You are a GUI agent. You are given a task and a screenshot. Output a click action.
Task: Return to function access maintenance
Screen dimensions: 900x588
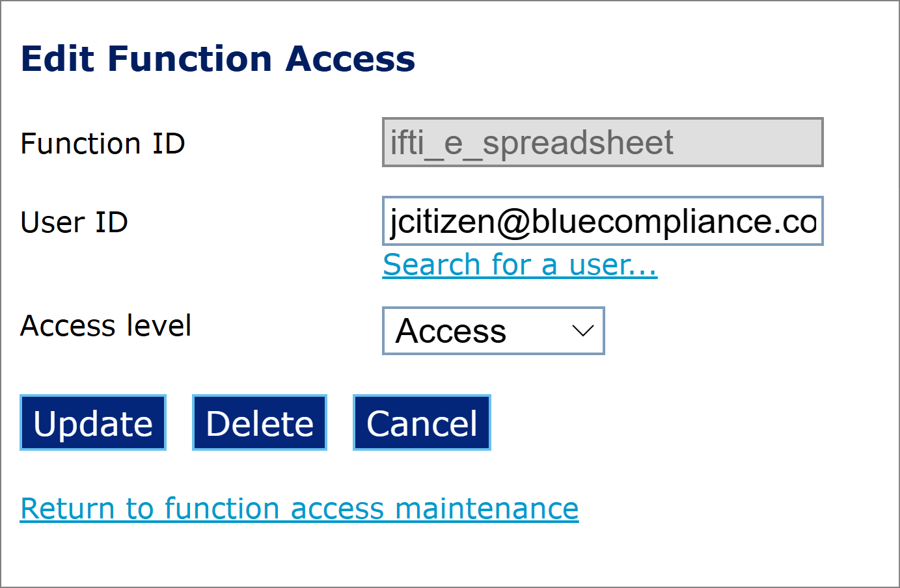click(299, 509)
